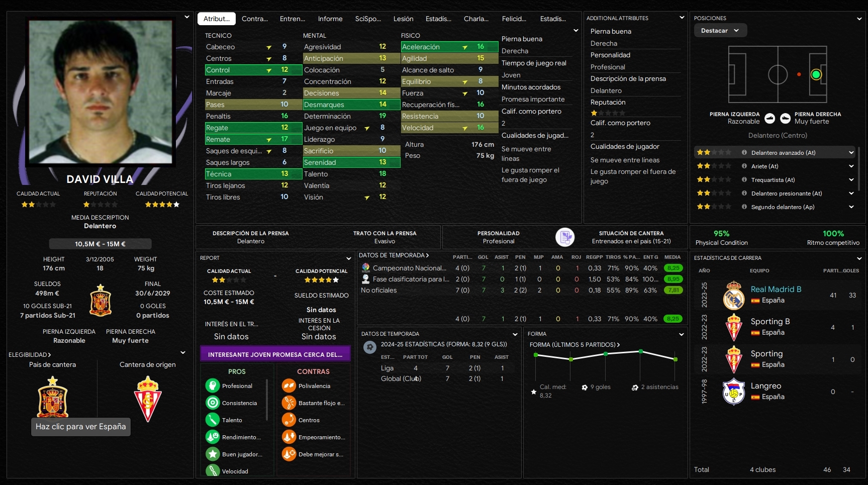Click the green Buen jugador pro icon
The width and height of the screenshot is (868, 485).
213,454
